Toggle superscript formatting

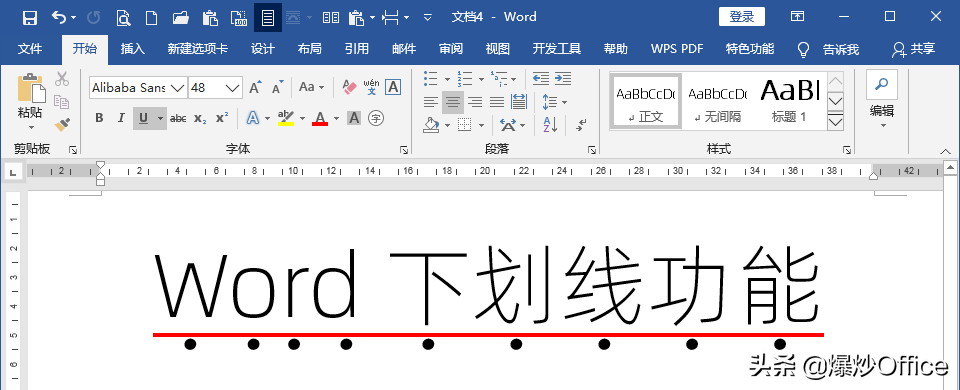point(222,117)
